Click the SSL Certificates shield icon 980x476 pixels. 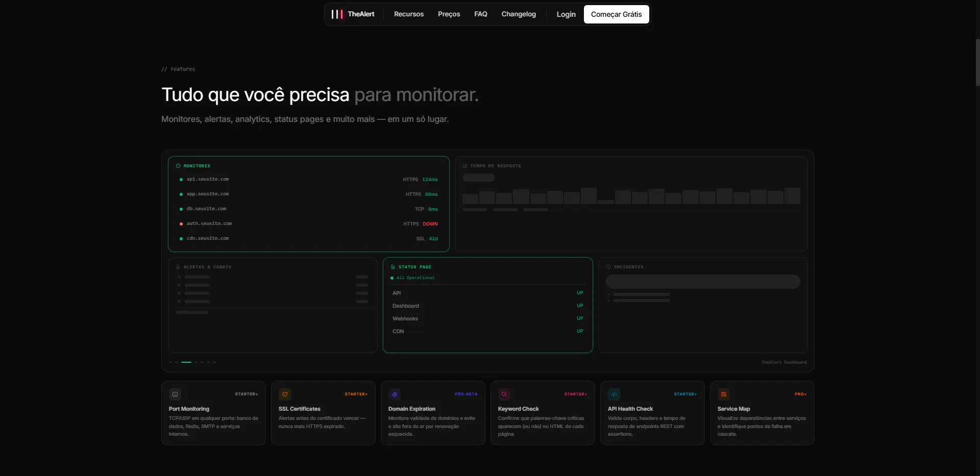(x=285, y=394)
